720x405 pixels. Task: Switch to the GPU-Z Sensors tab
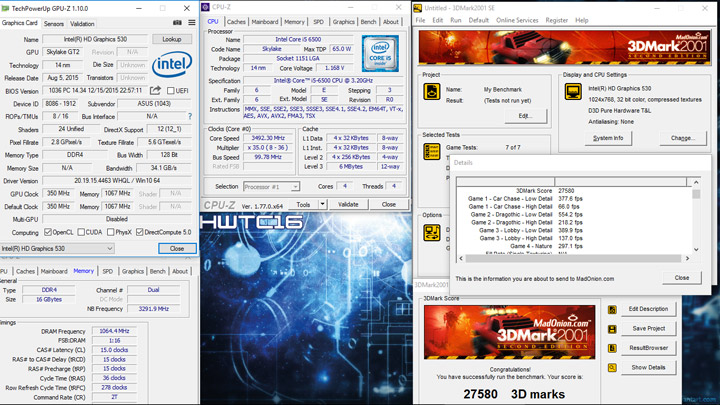(54, 24)
